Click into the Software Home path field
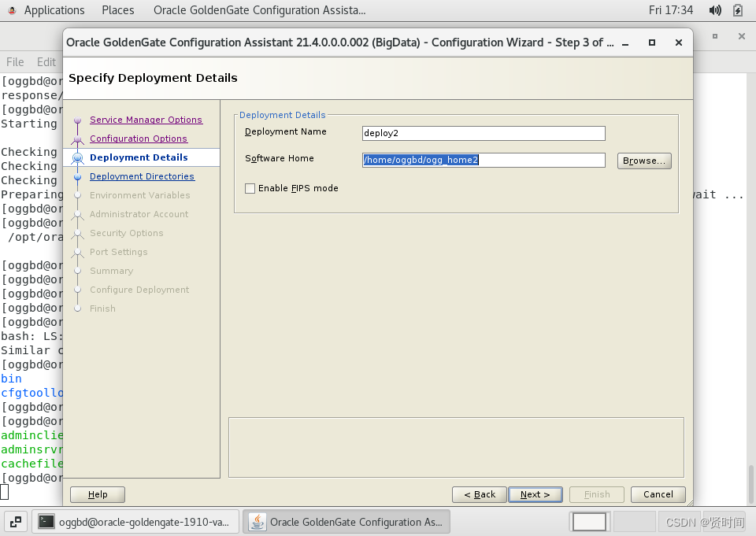This screenshot has height=536, width=756. (x=484, y=160)
